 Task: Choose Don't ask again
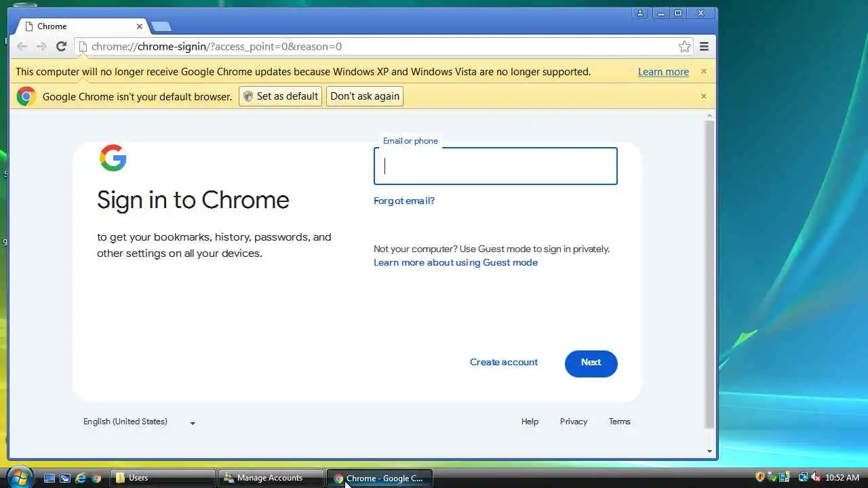365,96
